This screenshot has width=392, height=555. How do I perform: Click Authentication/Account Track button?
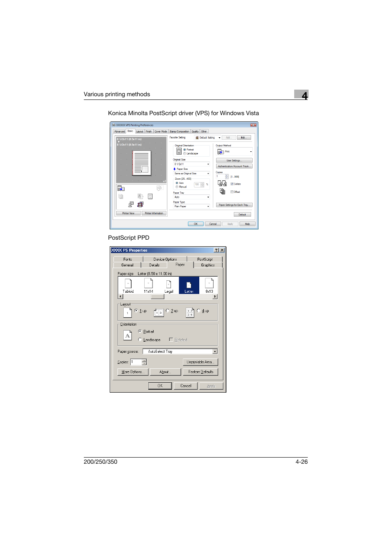coord(234,166)
